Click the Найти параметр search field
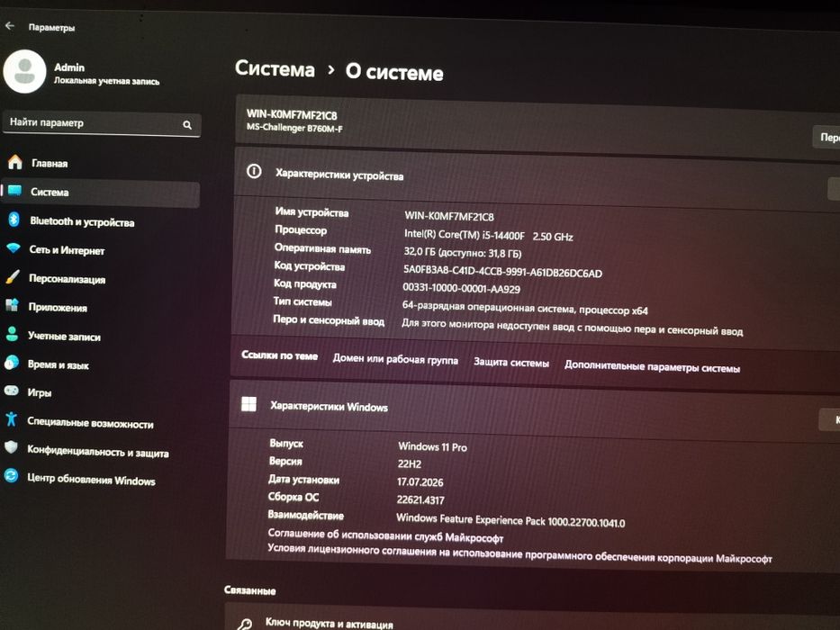This screenshot has width=840, height=630. click(102, 124)
